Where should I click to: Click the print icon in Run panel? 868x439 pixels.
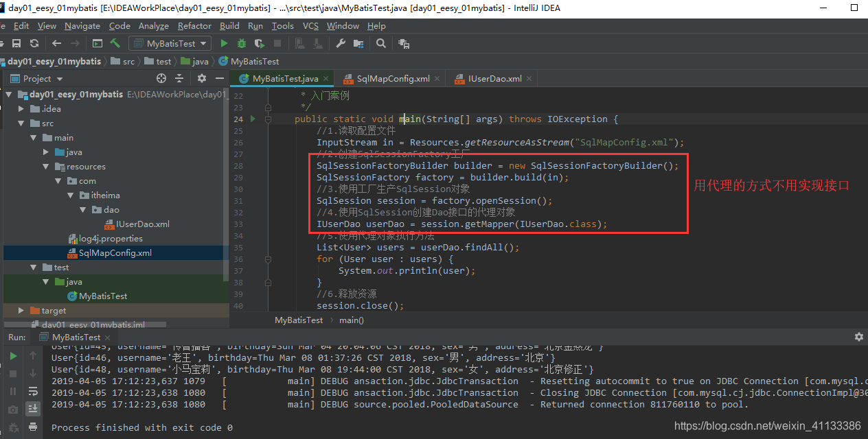point(32,427)
